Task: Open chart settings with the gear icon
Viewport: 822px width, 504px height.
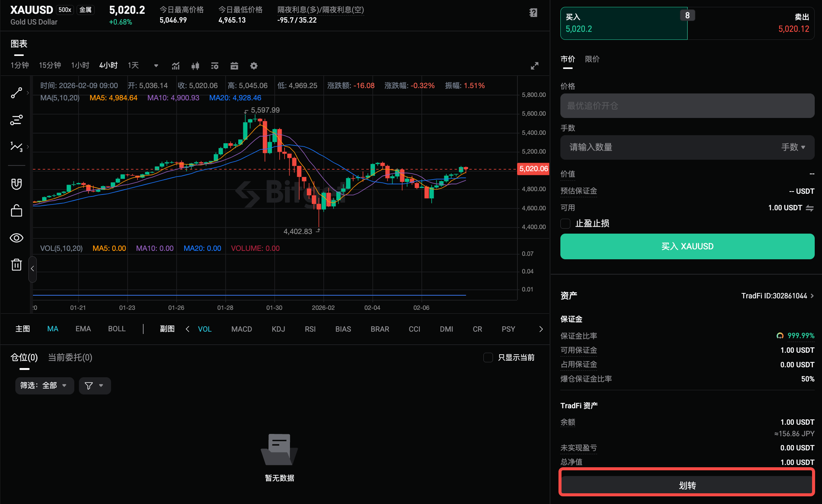Action: [254, 65]
